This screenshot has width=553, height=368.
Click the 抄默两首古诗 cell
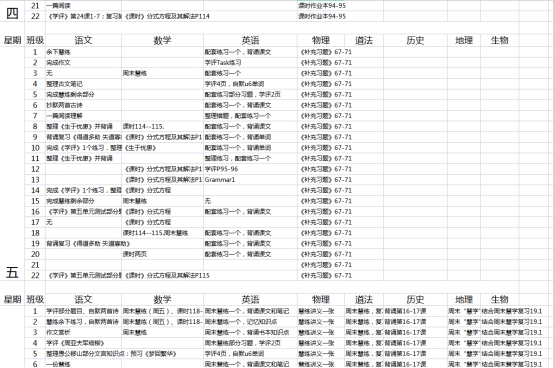point(84,105)
